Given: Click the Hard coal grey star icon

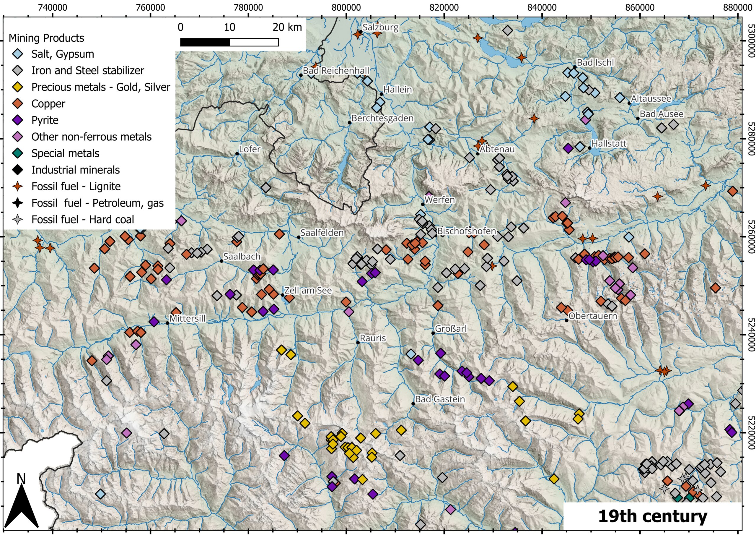Looking at the screenshot, I should point(17,220).
